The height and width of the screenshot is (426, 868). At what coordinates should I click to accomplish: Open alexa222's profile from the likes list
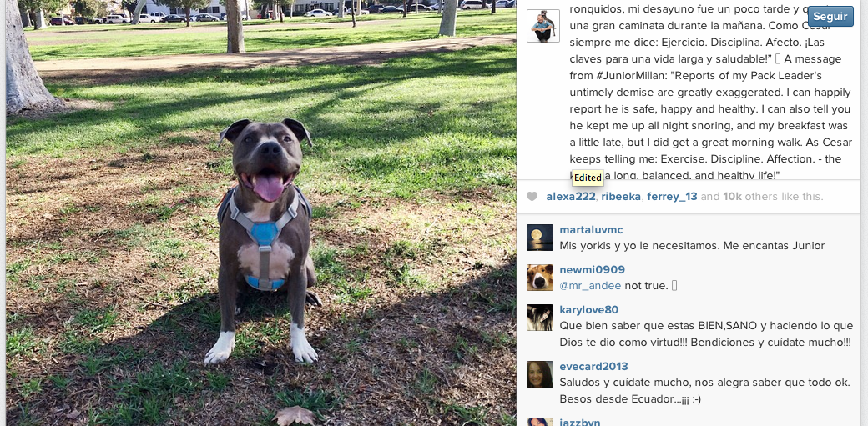pyautogui.click(x=571, y=197)
